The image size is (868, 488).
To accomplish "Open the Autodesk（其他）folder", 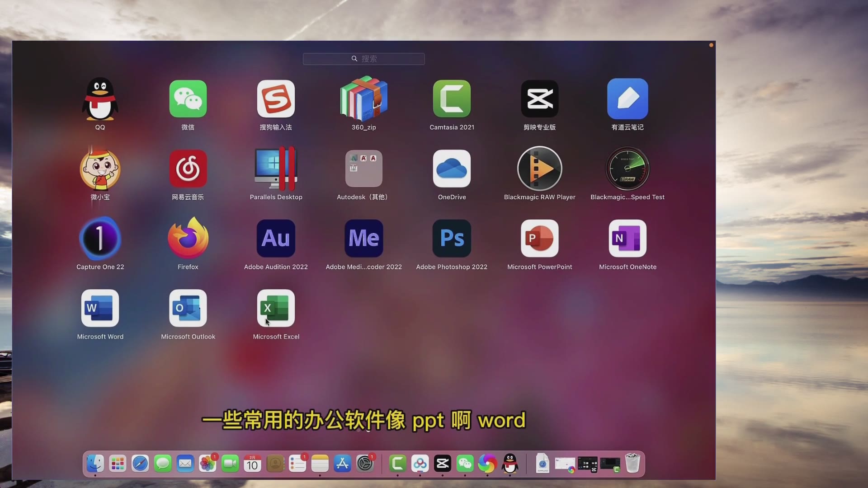I will point(364,169).
